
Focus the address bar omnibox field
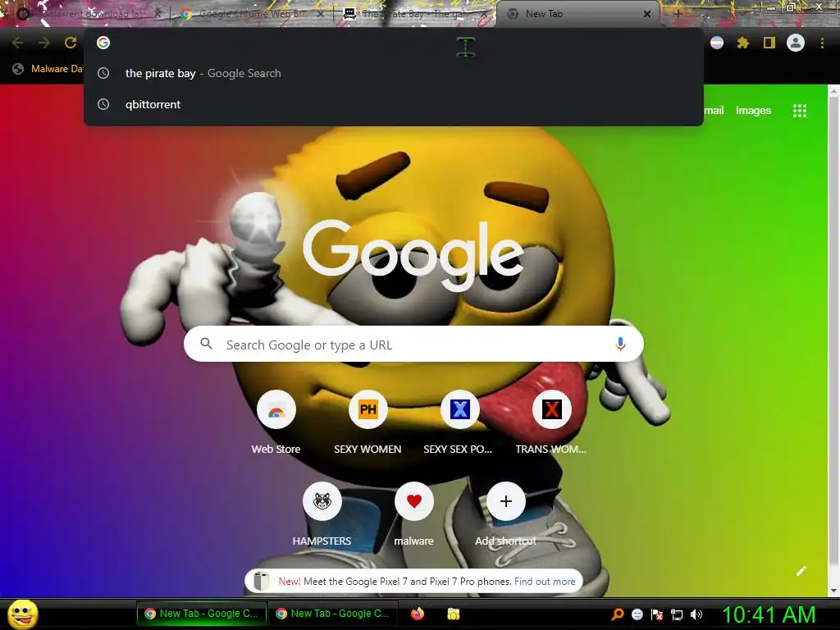point(394,43)
